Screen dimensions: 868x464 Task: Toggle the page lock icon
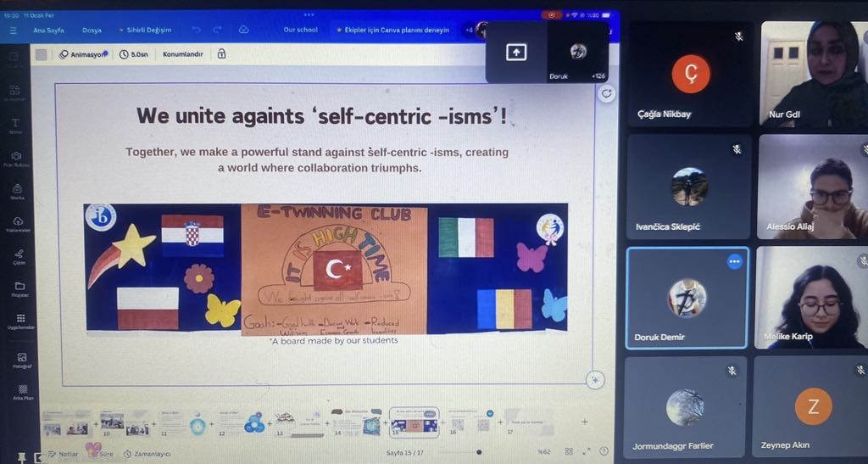pyautogui.click(x=221, y=53)
